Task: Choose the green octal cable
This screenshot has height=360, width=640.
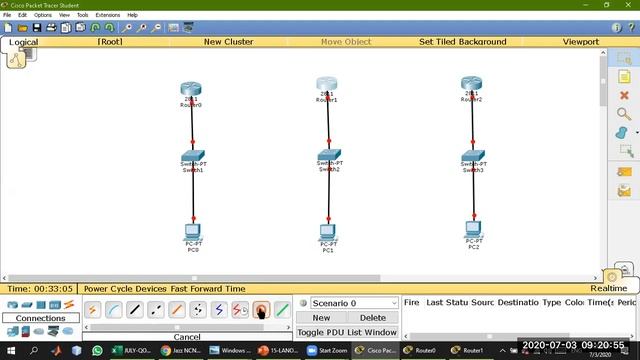Action: (x=282, y=310)
